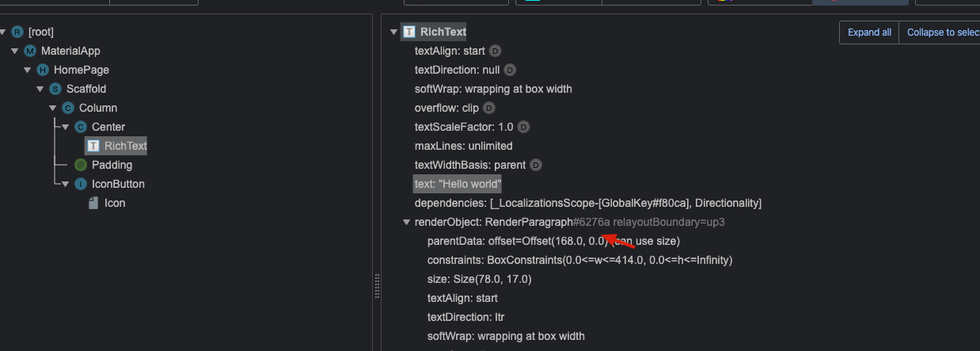Click the Icon widget's file icon
Viewport: 980px width, 351px height.
93,203
